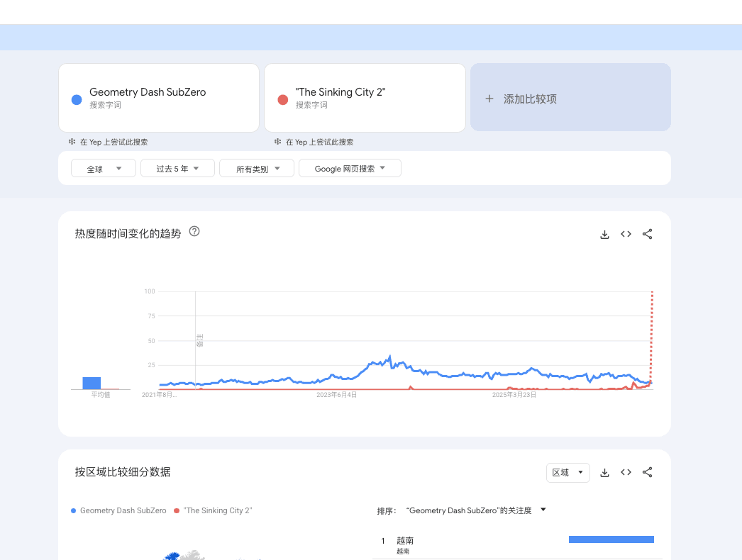Click the red dot for The Sinking City 2
The width and height of the screenshot is (742, 560).
(x=283, y=100)
